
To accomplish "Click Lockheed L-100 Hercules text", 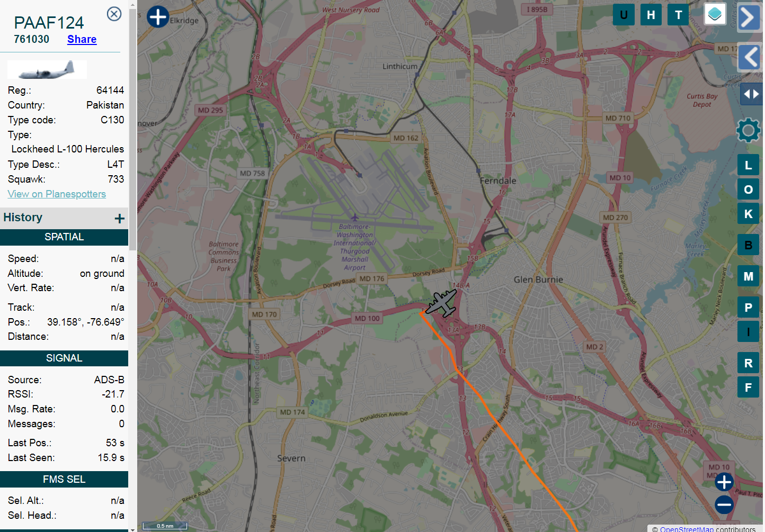I will 68,149.
